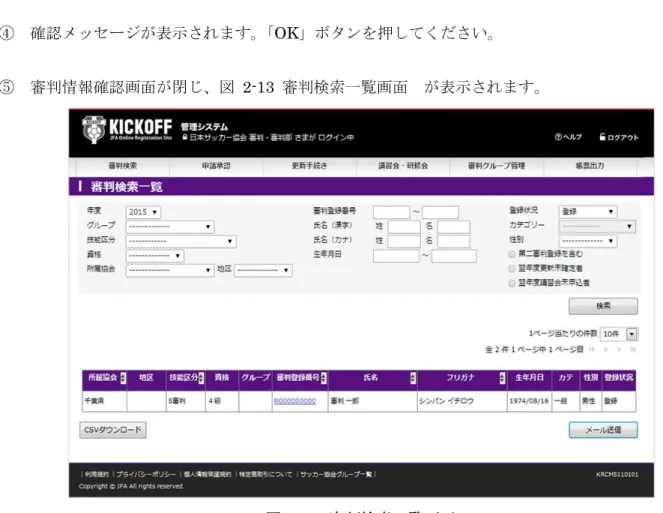The height and width of the screenshot is (513, 663).
Task: Click the 生年月日 start date field
Action: click(396, 256)
